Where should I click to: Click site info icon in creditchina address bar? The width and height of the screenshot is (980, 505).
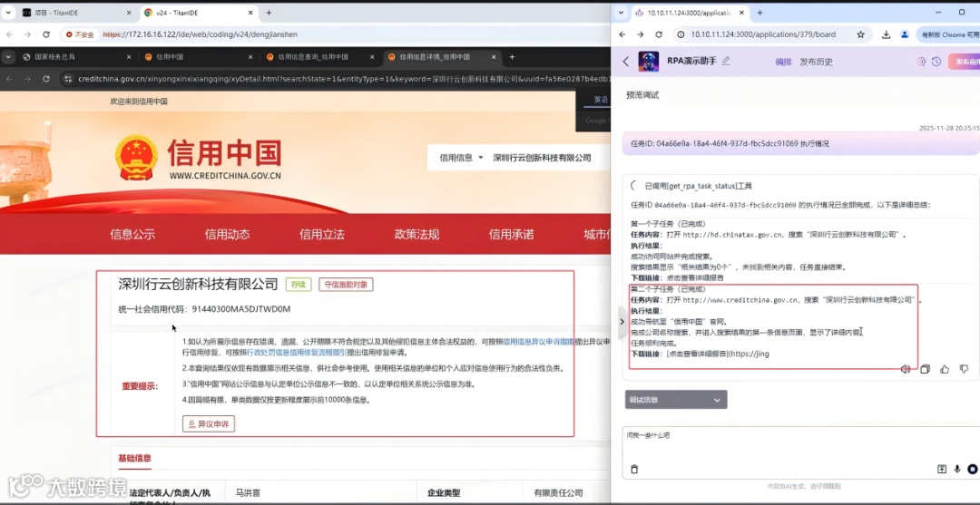click(x=67, y=79)
